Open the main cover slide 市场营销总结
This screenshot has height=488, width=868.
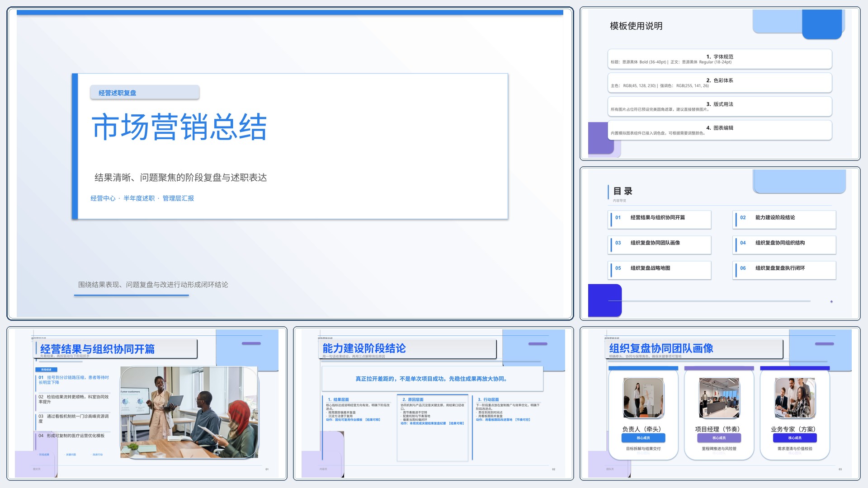coord(290,163)
